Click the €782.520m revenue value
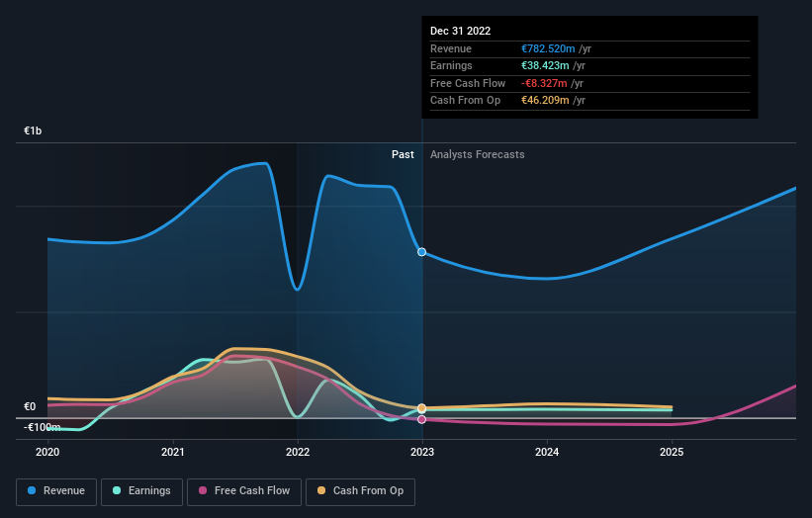Screen dimensions: 812x518 [548, 48]
